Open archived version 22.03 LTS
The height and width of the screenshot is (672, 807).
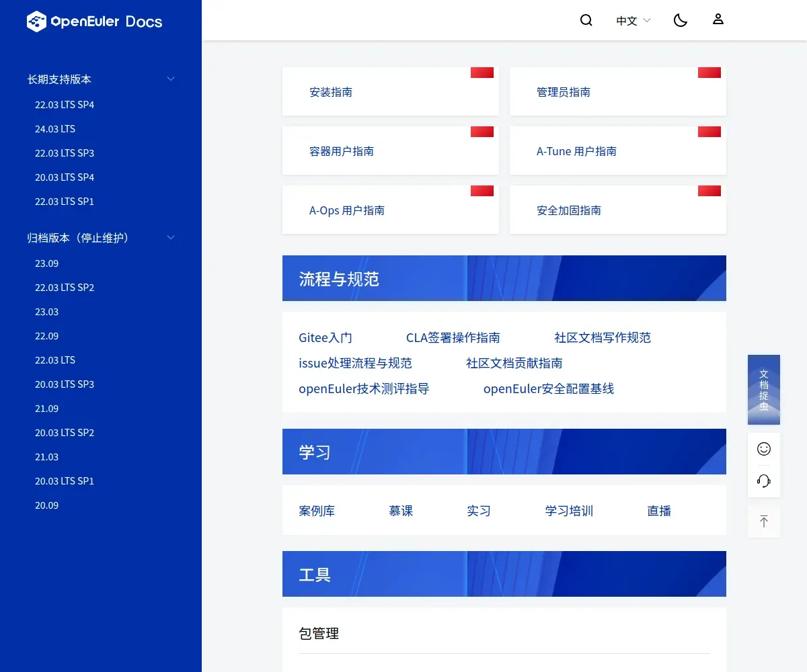55,360
